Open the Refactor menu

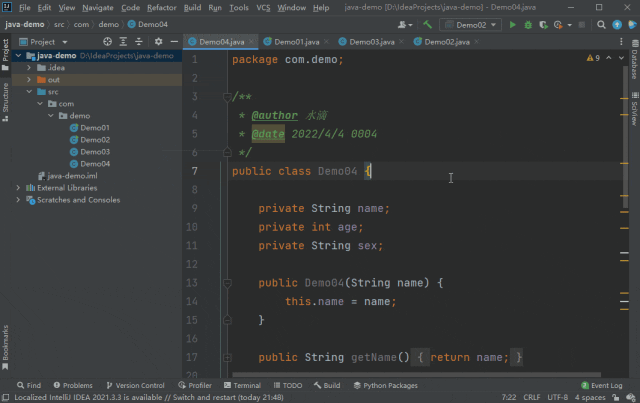(x=161, y=7)
